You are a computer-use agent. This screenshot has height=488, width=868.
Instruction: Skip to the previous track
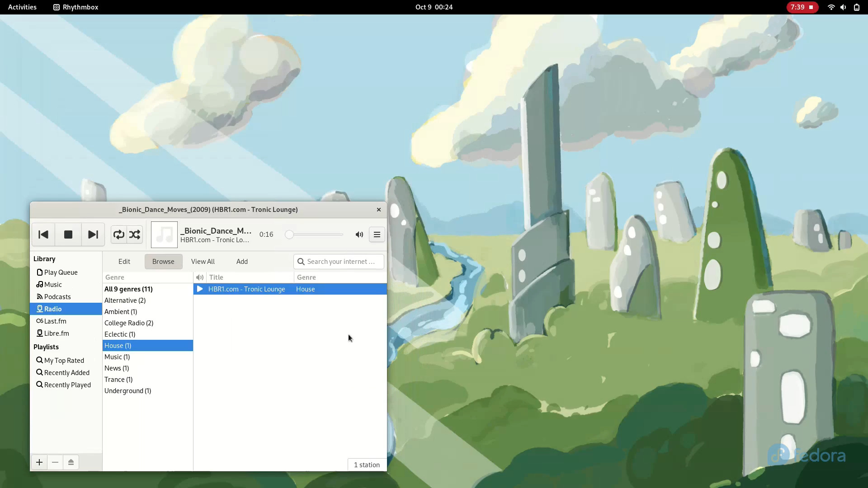[43, 235]
